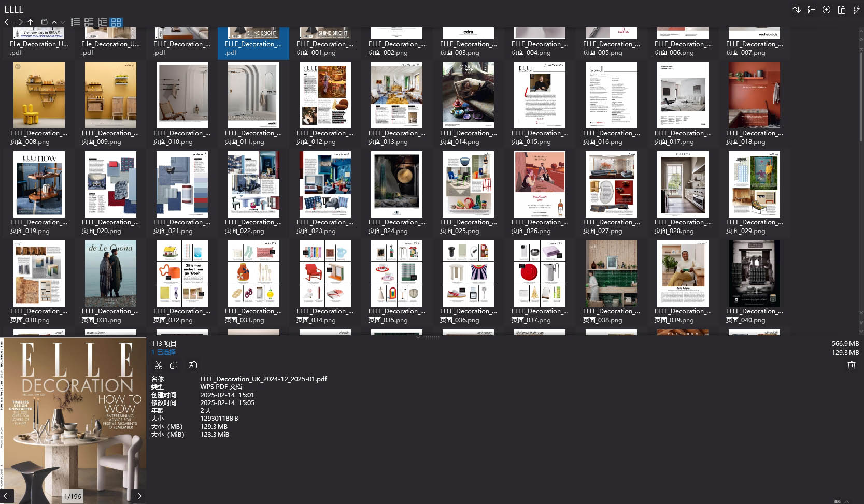Open the sort order options
The image size is (864, 504).
pyautogui.click(x=797, y=10)
